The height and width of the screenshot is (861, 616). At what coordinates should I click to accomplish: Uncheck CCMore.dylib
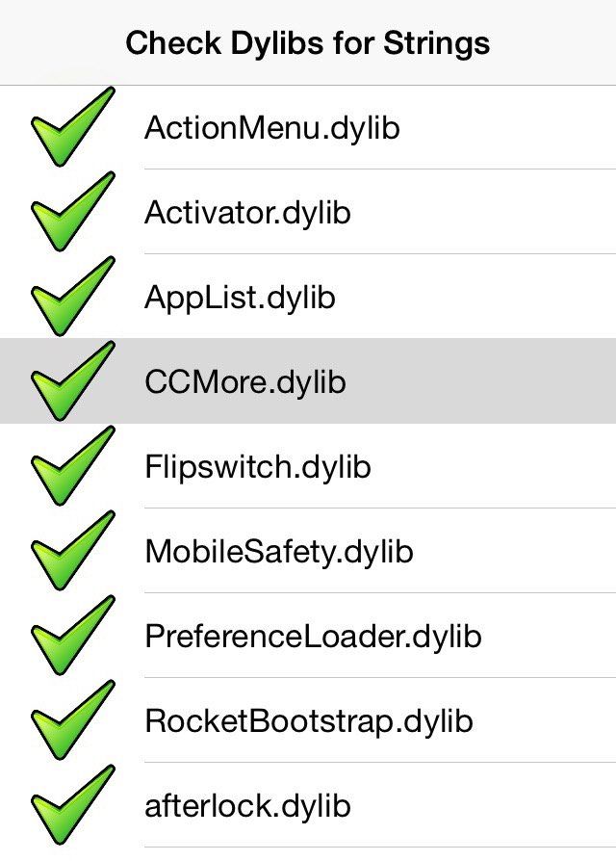(x=72, y=382)
